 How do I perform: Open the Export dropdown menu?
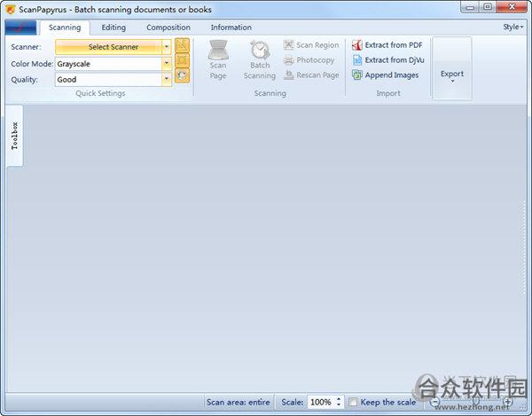(x=452, y=68)
